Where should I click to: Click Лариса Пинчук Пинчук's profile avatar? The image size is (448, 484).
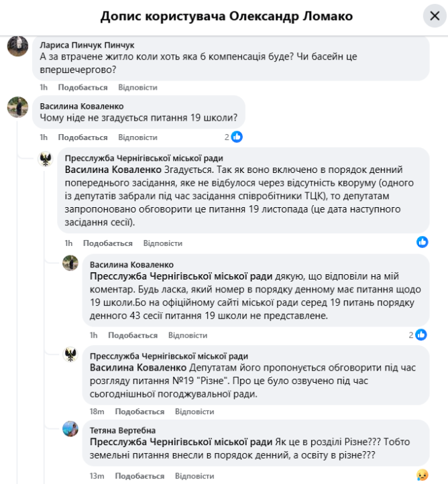[x=17, y=47]
